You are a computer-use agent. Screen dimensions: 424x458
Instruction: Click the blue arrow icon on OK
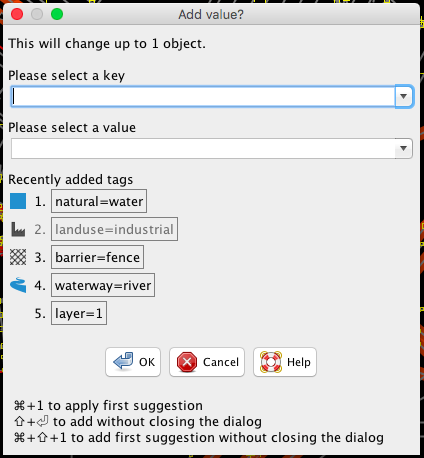(x=123, y=362)
